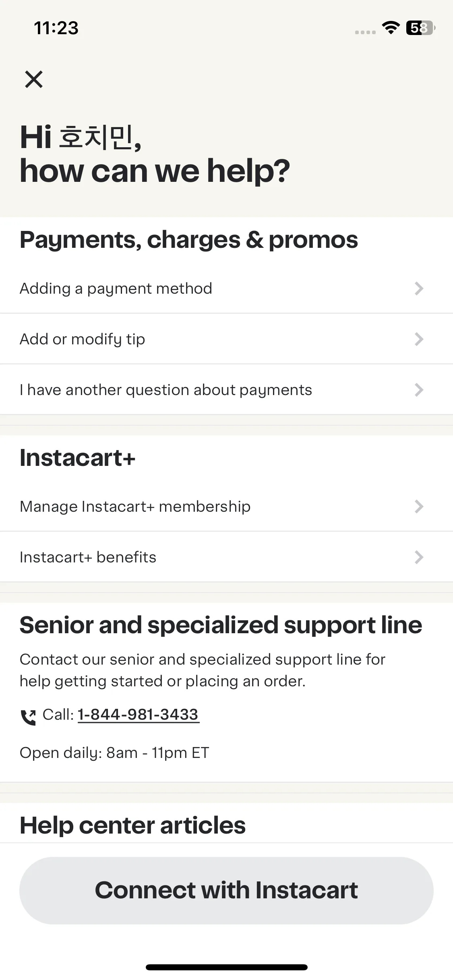Viewport: 453px width, 980px height.
Task: Open Manage Instacart+ membership
Action: point(226,506)
